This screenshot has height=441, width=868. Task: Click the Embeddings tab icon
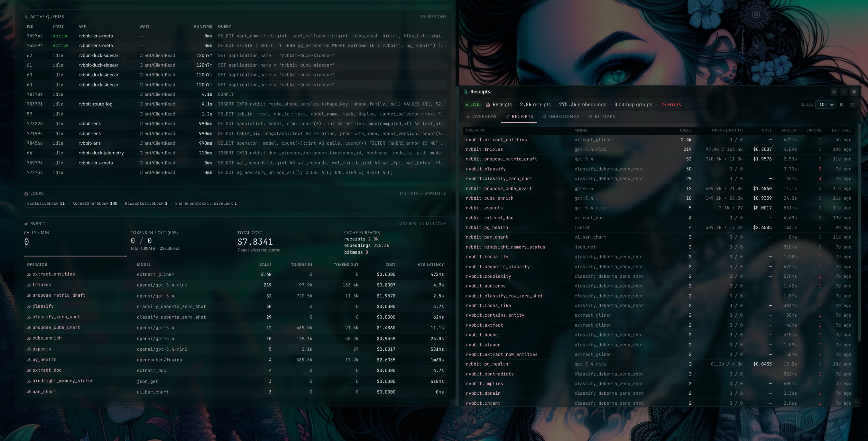[x=544, y=116]
